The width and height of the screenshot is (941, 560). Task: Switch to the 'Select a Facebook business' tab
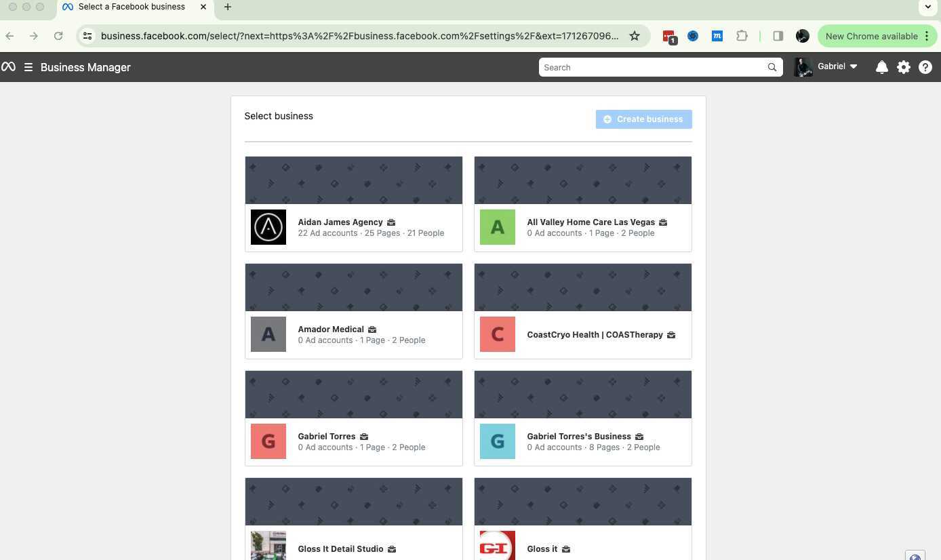pos(132,7)
